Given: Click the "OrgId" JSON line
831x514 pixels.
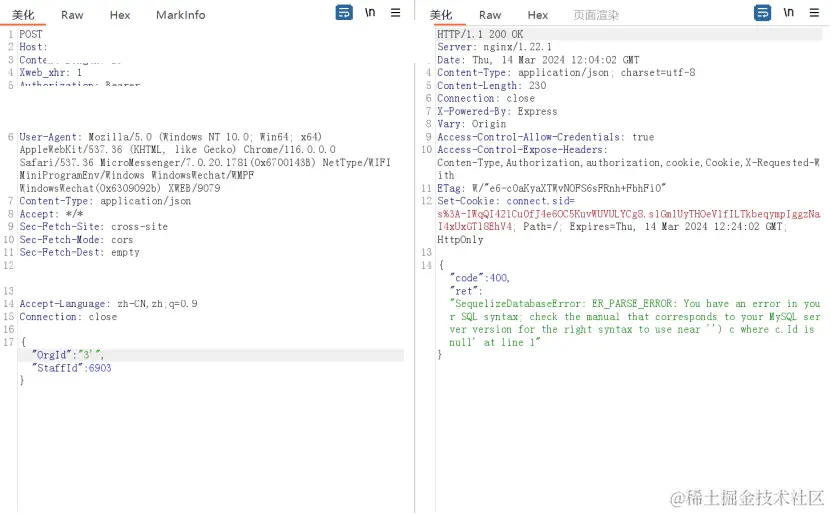Looking at the screenshot, I should click(68, 355).
